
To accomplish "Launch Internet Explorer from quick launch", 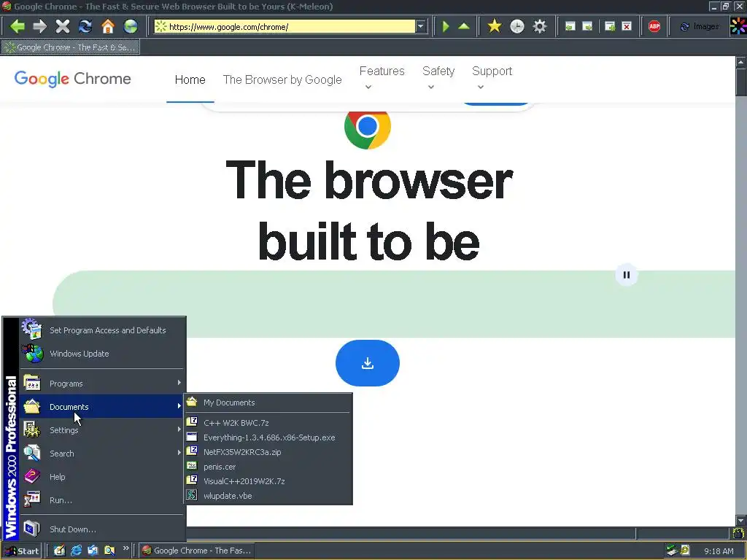I will [76, 551].
